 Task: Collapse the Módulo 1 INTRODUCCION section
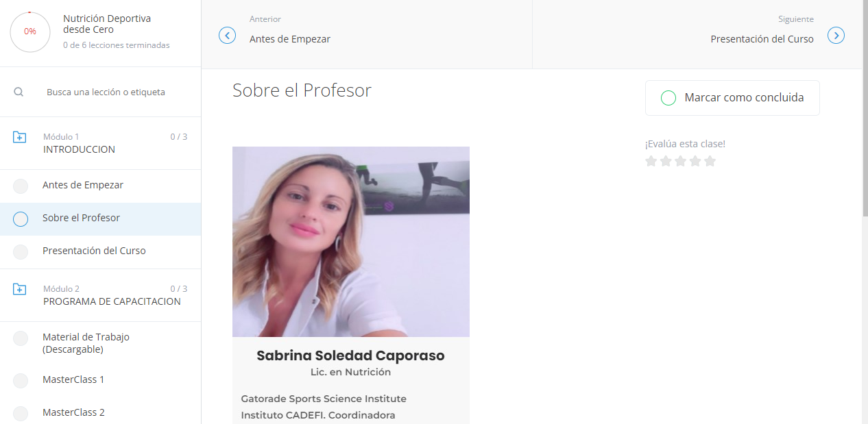tap(100, 143)
